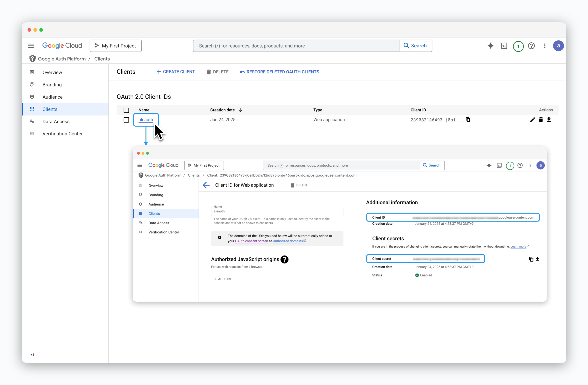
Task: Click the account avatar 'a' in outer window
Action: (x=558, y=46)
